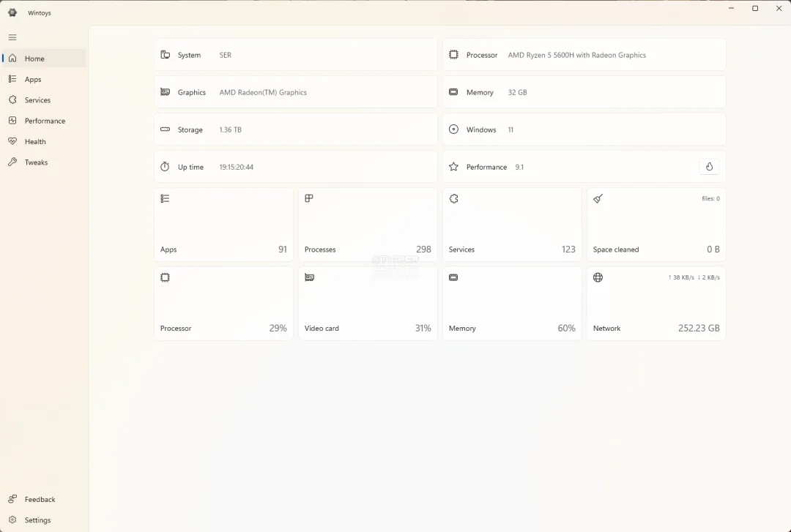Click the 91 apps count
Viewport: 791px width, 532px height.
(x=283, y=249)
